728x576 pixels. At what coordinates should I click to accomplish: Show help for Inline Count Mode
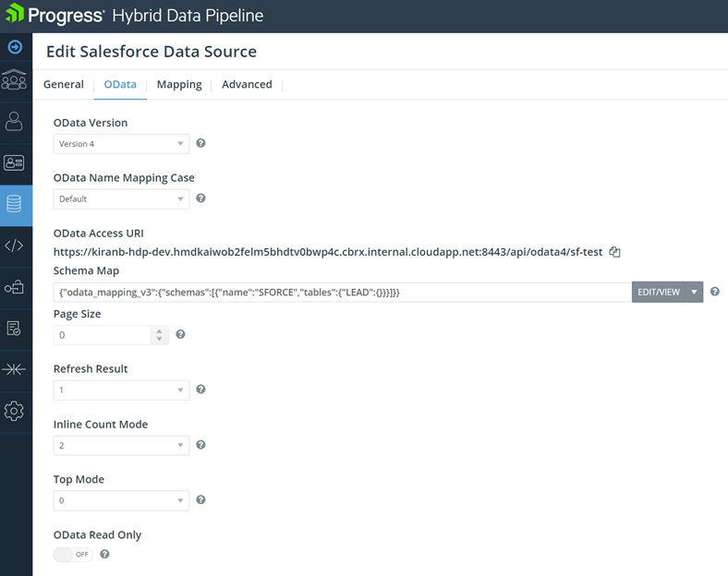point(200,445)
